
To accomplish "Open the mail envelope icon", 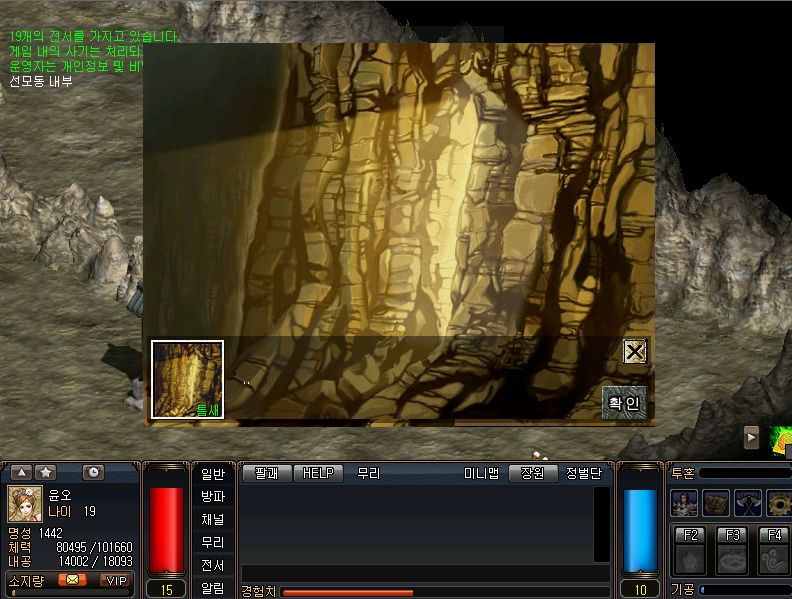I will [72, 580].
